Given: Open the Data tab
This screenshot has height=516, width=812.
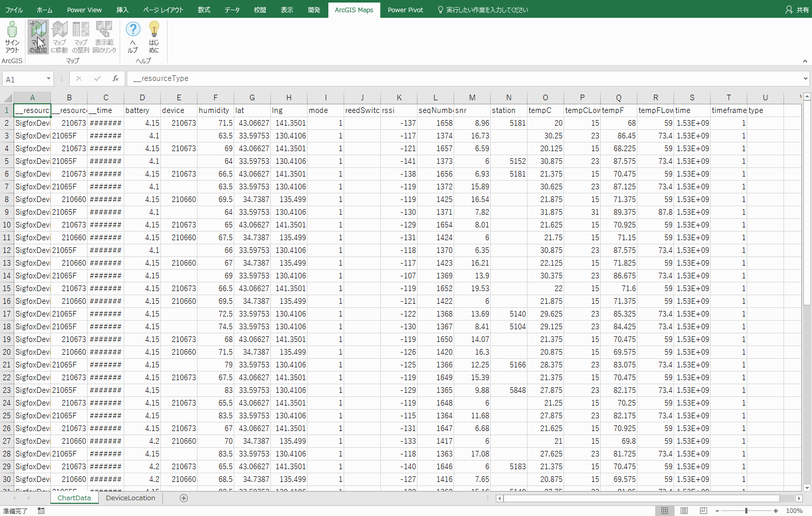Looking at the screenshot, I should [232, 10].
